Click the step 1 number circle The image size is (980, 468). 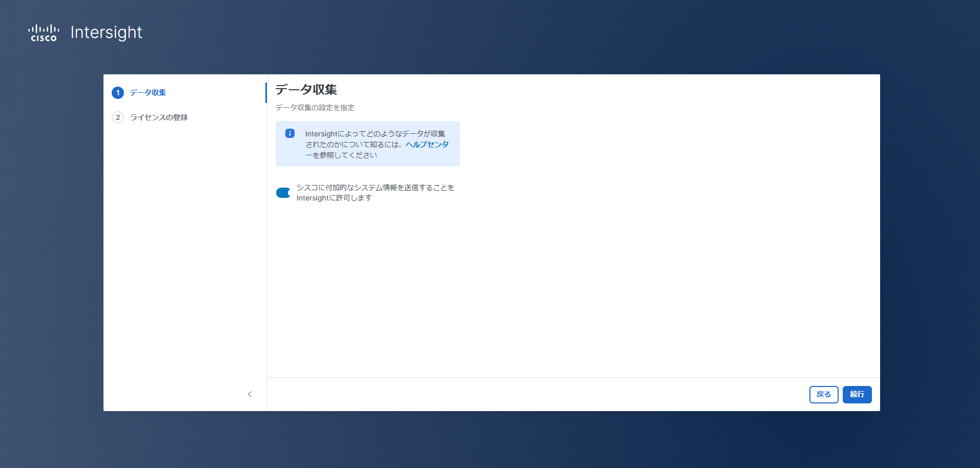pos(118,93)
